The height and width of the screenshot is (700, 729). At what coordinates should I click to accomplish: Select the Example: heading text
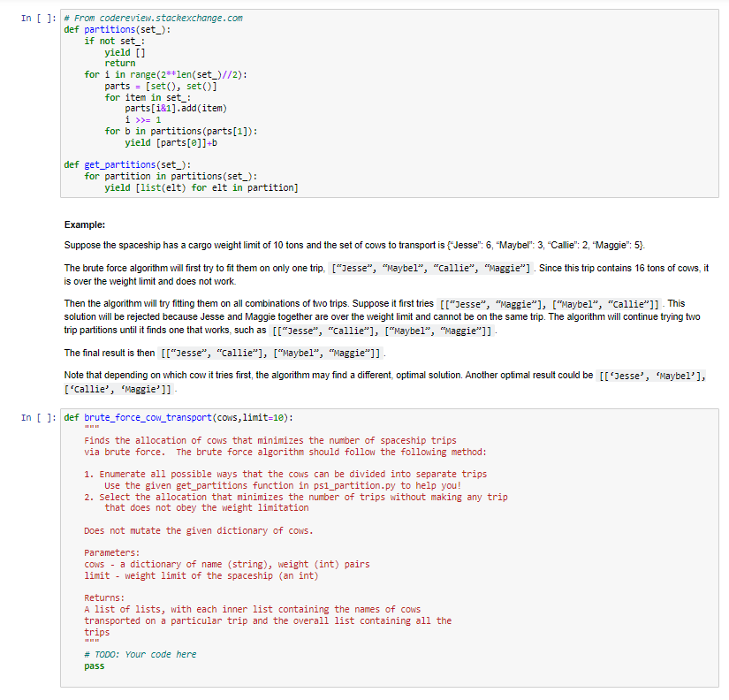click(x=82, y=224)
